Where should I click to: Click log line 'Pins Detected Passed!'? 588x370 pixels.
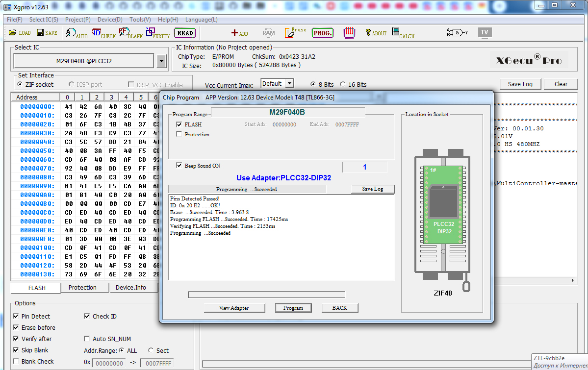(195, 198)
